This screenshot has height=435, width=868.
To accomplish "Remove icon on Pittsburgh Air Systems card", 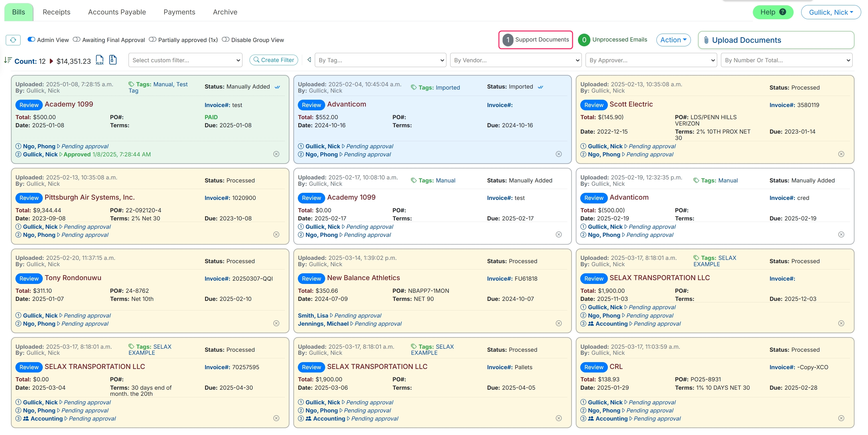I will pos(276,235).
